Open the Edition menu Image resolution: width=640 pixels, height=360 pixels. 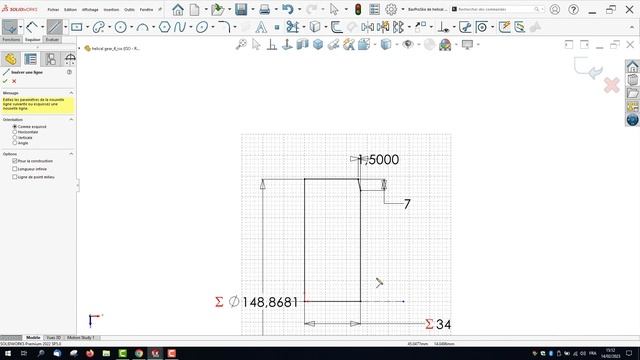(70, 9)
